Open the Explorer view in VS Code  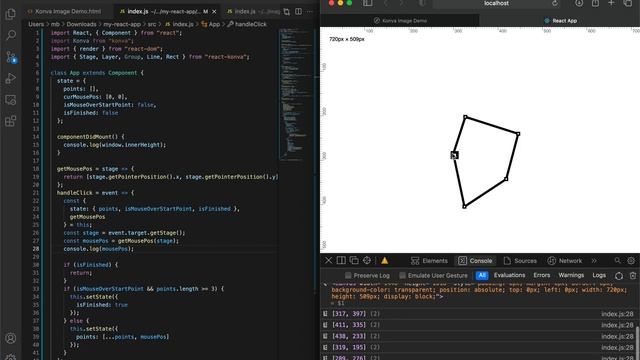[x=11, y=13]
